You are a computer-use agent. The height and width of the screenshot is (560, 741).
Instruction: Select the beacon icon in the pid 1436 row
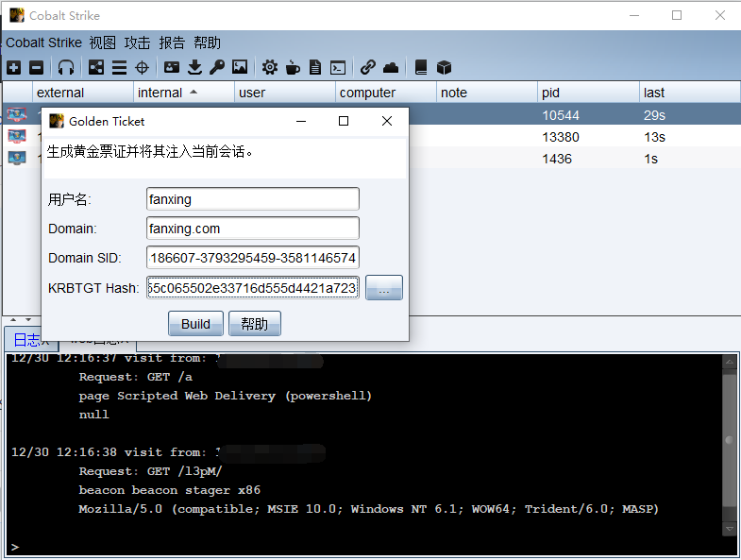coord(17,158)
